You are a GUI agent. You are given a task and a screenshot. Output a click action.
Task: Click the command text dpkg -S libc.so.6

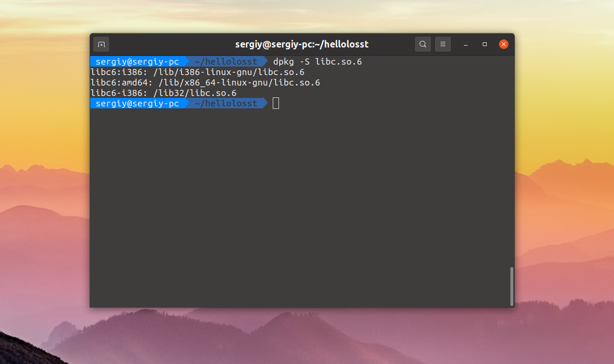[x=317, y=62]
